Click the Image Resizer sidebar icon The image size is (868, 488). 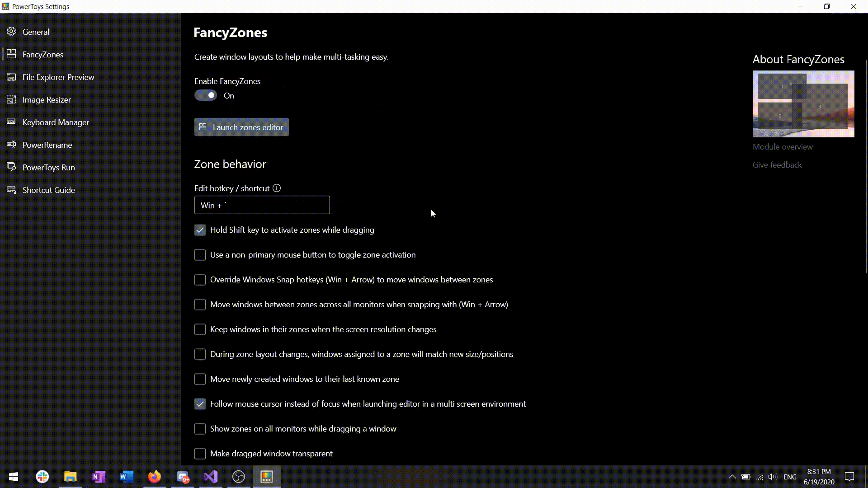(11, 99)
